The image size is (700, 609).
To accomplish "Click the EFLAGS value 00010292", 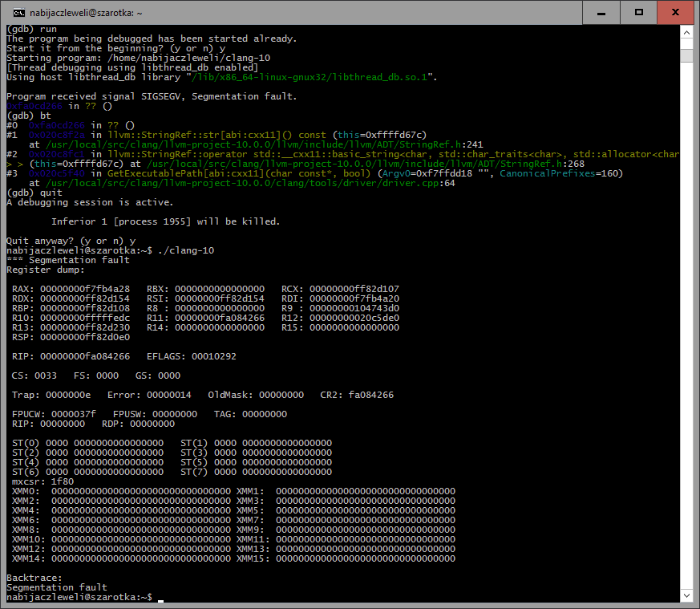I will pyautogui.click(x=213, y=356).
